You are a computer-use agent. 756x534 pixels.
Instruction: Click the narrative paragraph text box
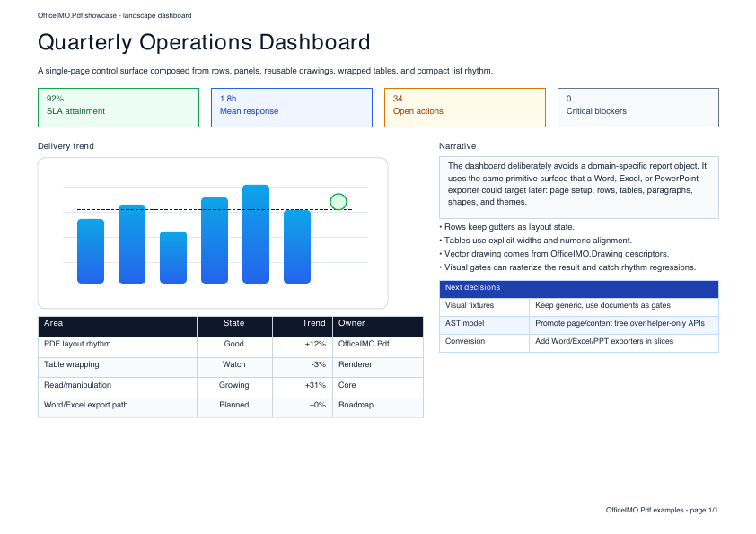coord(579,188)
